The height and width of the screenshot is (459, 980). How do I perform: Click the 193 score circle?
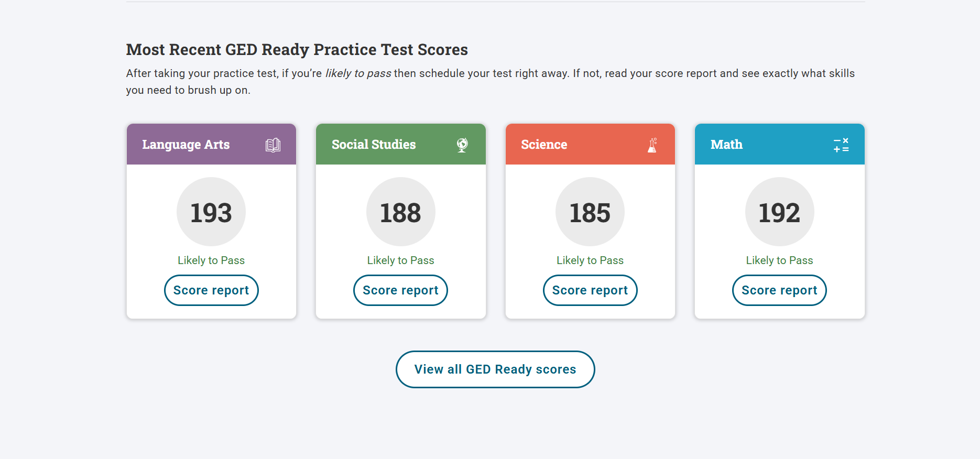coord(211,212)
